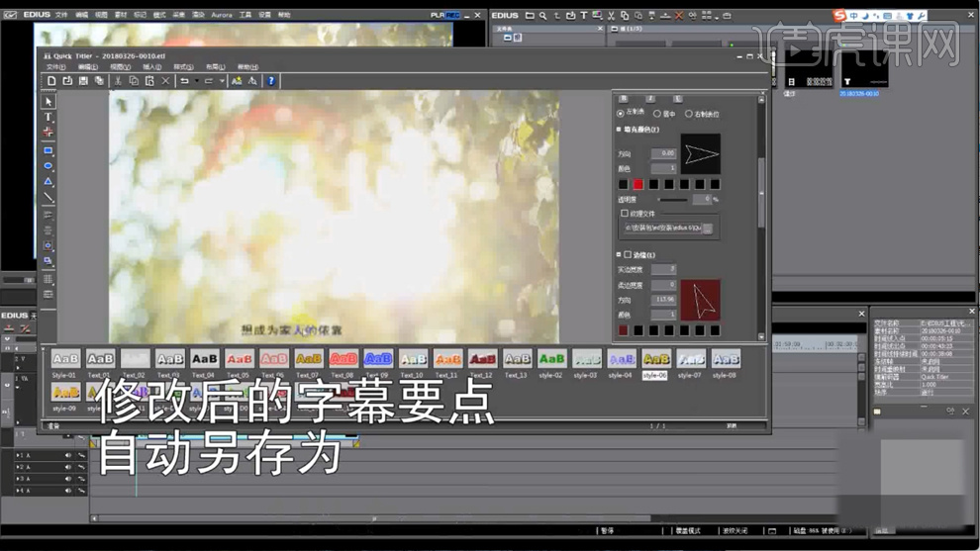Select the T Text tool

[x=49, y=117]
